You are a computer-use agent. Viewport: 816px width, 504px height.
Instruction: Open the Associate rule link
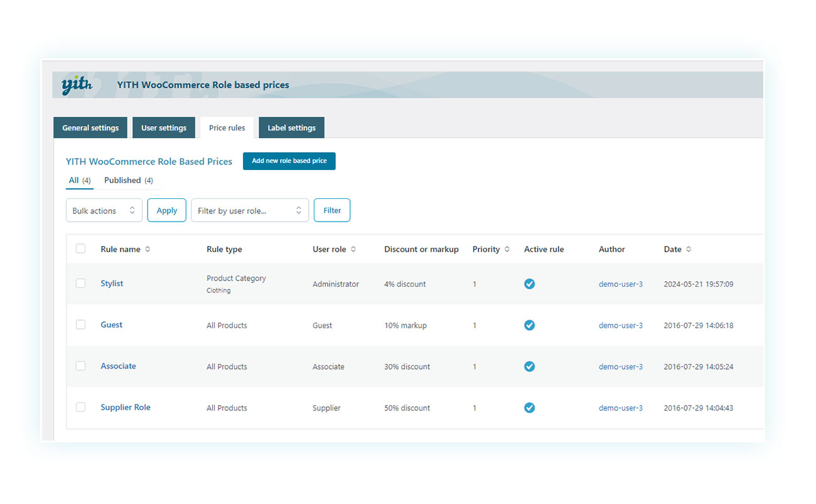118,366
